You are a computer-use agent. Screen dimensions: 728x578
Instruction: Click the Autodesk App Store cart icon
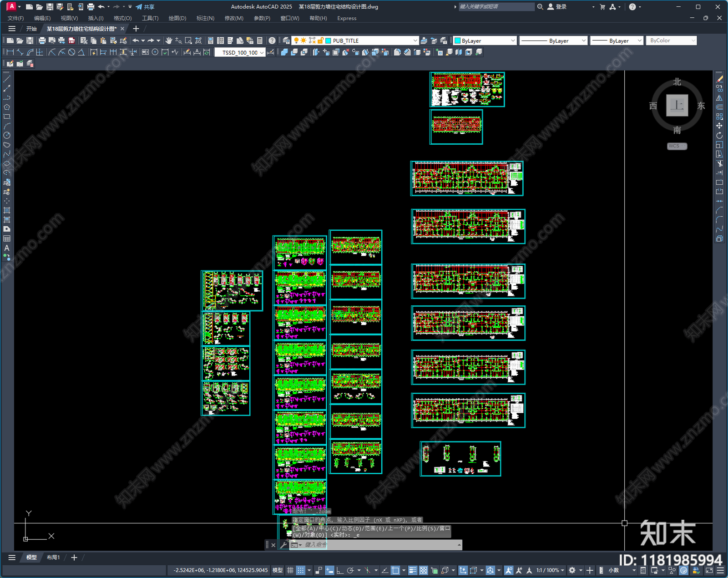[602, 7]
